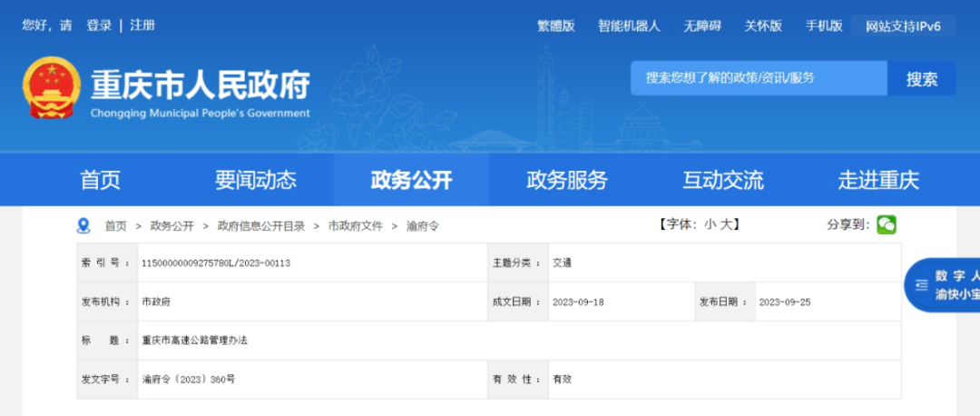Click the 登录 login link
This screenshot has width=980, height=416.
pos(99,25)
